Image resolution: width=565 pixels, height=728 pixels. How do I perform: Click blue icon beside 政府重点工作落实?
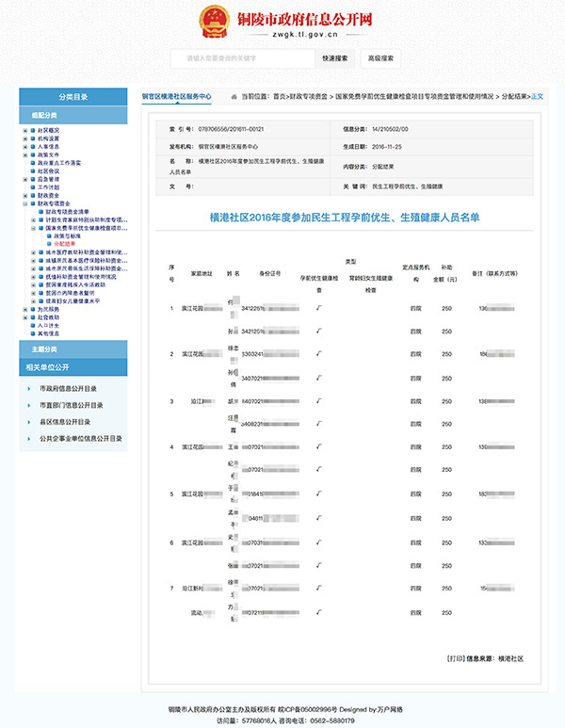point(33,163)
